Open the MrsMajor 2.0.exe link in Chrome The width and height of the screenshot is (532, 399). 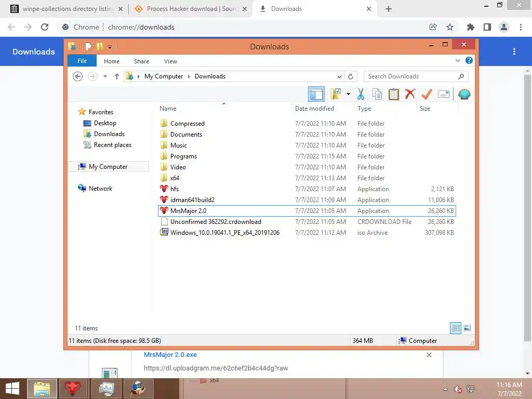[170, 354]
